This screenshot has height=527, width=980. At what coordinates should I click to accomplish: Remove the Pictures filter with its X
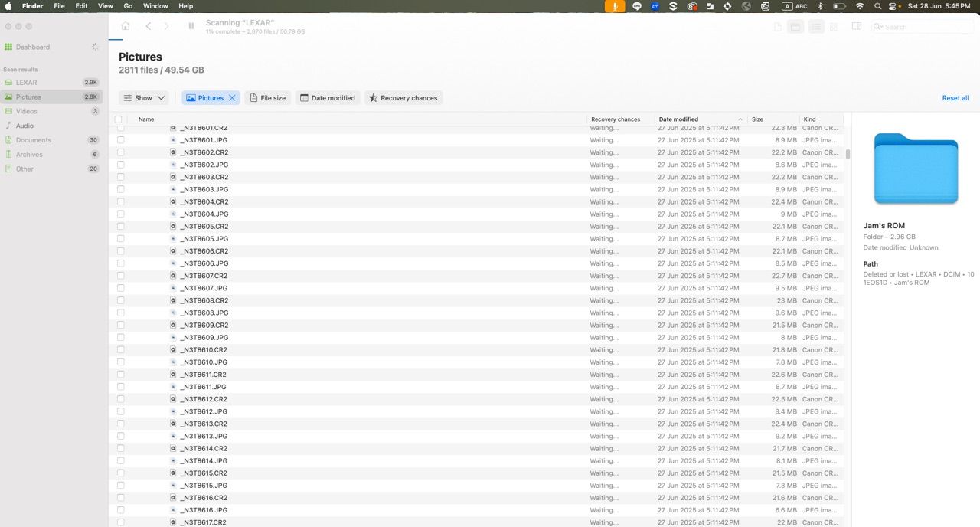click(x=232, y=98)
